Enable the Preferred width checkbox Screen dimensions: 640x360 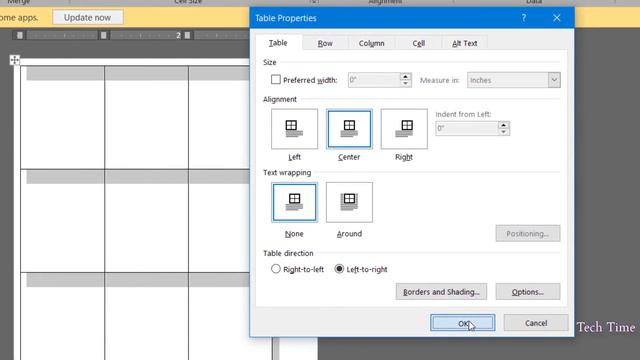pyautogui.click(x=276, y=80)
